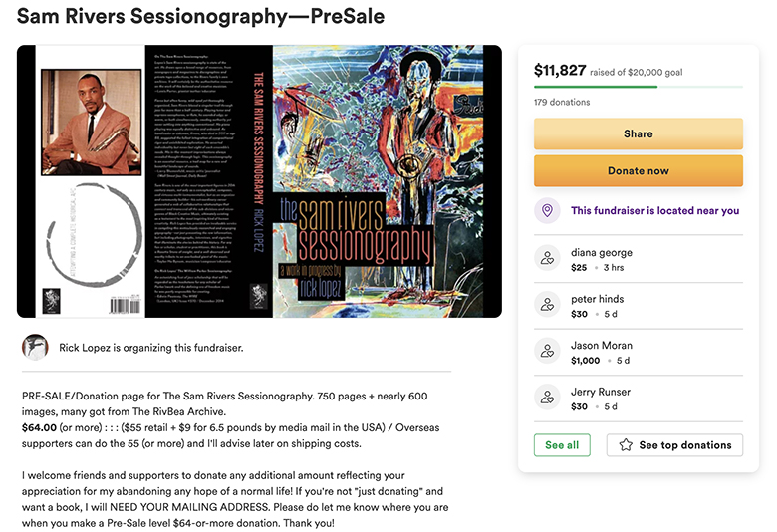The width and height of the screenshot is (777, 532).
Task: Click Jerry Runser's donor avatar icon
Action: click(x=546, y=398)
